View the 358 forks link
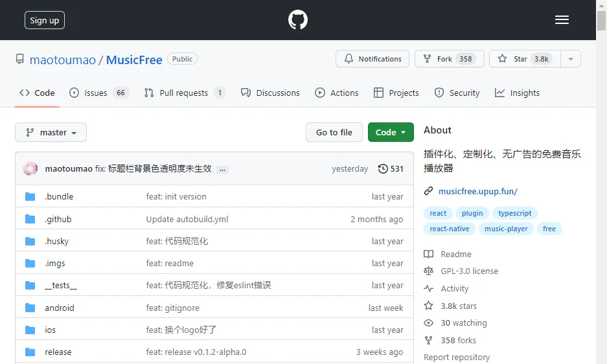The image size is (607, 364). click(459, 341)
